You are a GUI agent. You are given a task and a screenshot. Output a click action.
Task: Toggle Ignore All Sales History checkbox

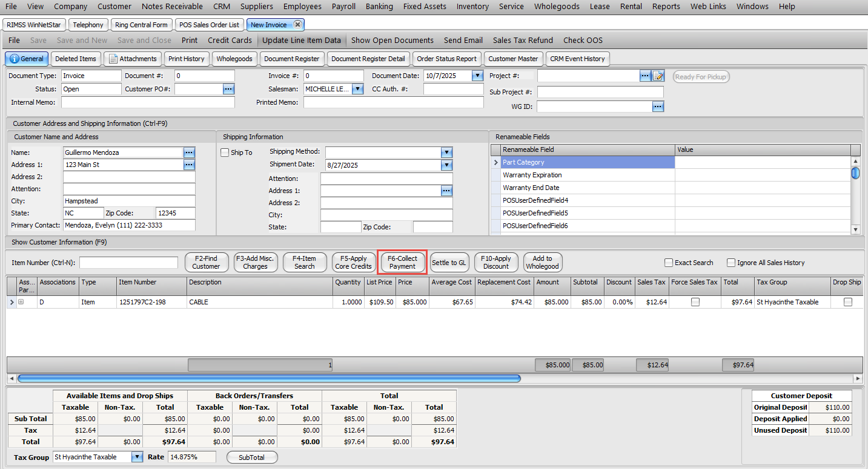click(731, 263)
